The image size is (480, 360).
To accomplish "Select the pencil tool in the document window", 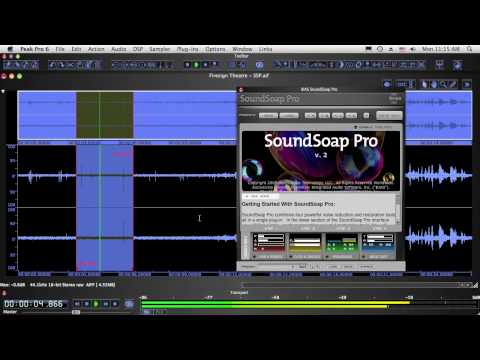I will [x=452, y=84].
